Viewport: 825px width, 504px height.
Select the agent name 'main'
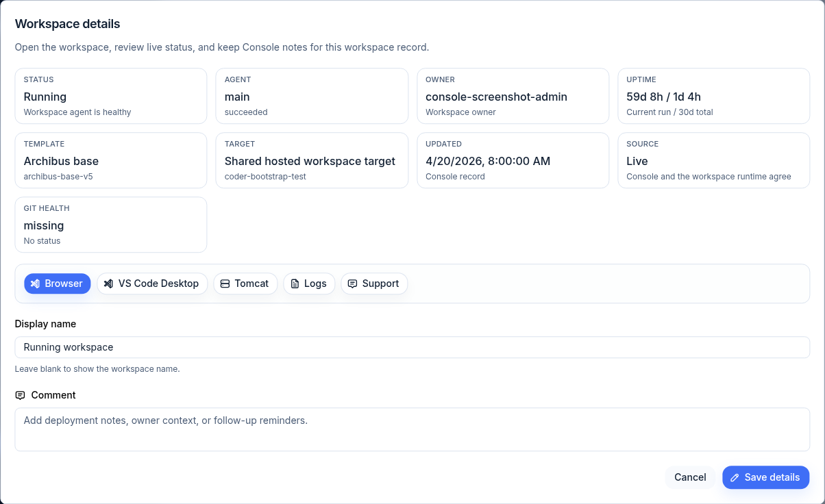point(237,97)
